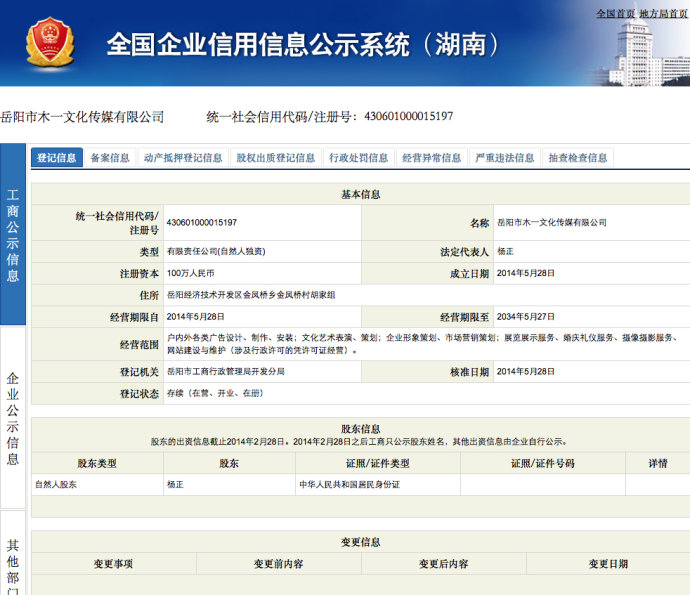Click the 登记机关 label cell
This screenshot has height=595, width=690.
(97, 372)
